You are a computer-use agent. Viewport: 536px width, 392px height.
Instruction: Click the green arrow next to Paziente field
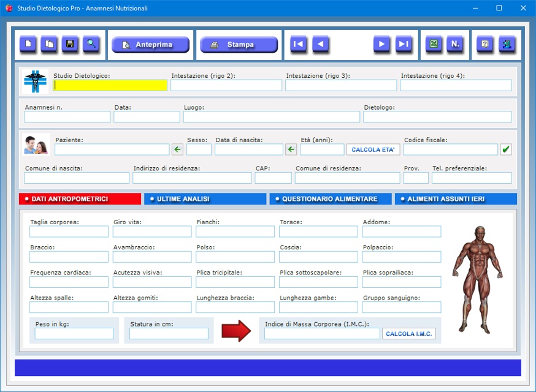point(177,149)
